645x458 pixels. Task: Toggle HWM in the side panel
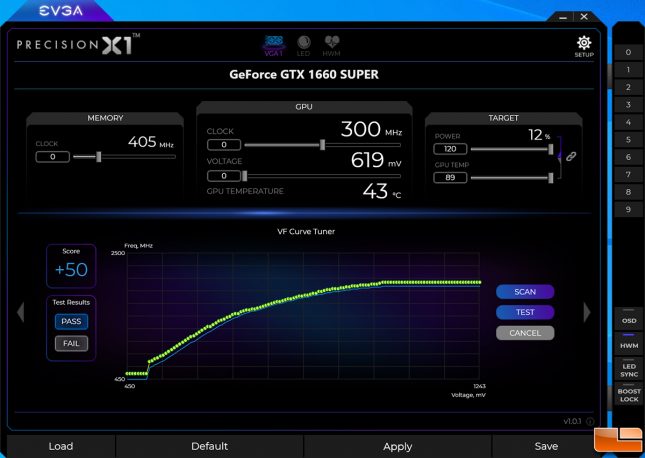(x=629, y=343)
